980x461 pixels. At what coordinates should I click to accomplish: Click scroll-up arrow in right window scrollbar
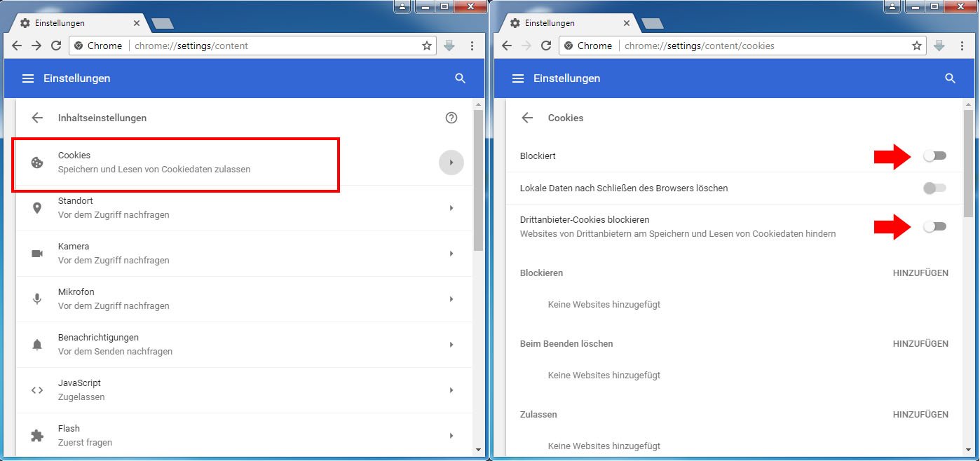[969, 104]
